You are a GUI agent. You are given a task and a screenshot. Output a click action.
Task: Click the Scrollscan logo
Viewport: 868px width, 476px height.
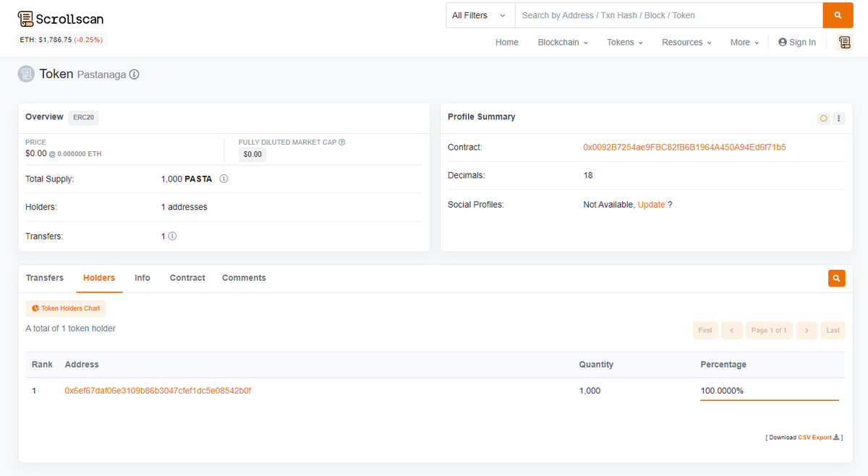point(60,18)
